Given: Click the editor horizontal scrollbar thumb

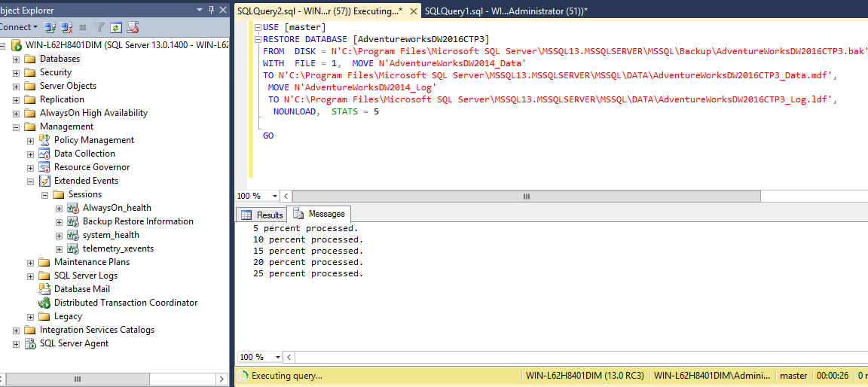Looking at the screenshot, I should 527,197.
